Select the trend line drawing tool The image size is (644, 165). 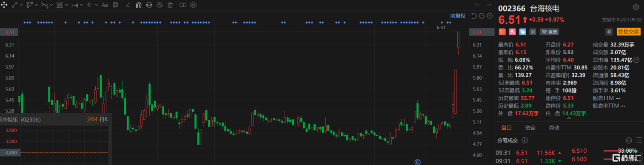point(14,5)
